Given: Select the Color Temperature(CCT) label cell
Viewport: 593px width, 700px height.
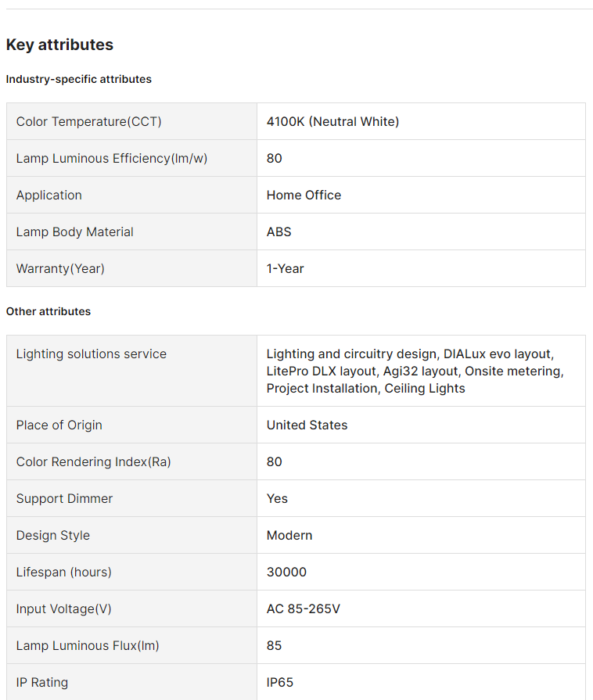Looking at the screenshot, I should 89,121.
